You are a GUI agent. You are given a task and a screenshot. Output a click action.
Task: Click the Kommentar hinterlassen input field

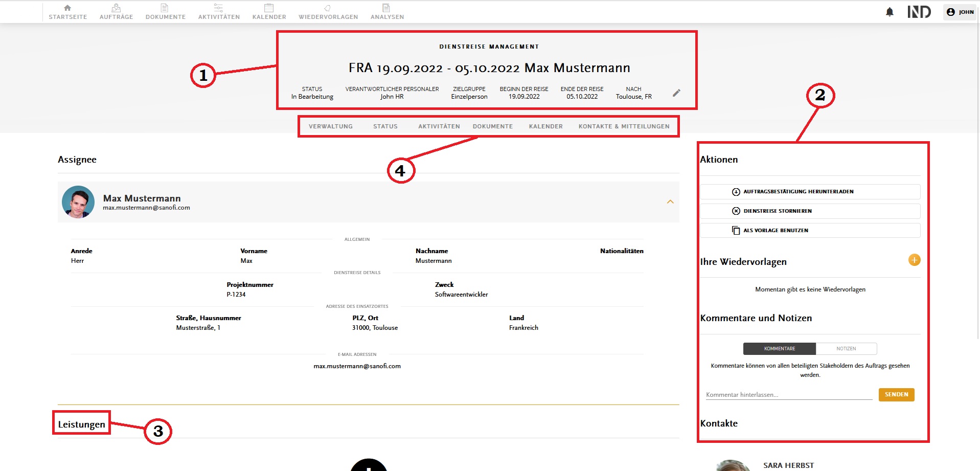(x=789, y=395)
